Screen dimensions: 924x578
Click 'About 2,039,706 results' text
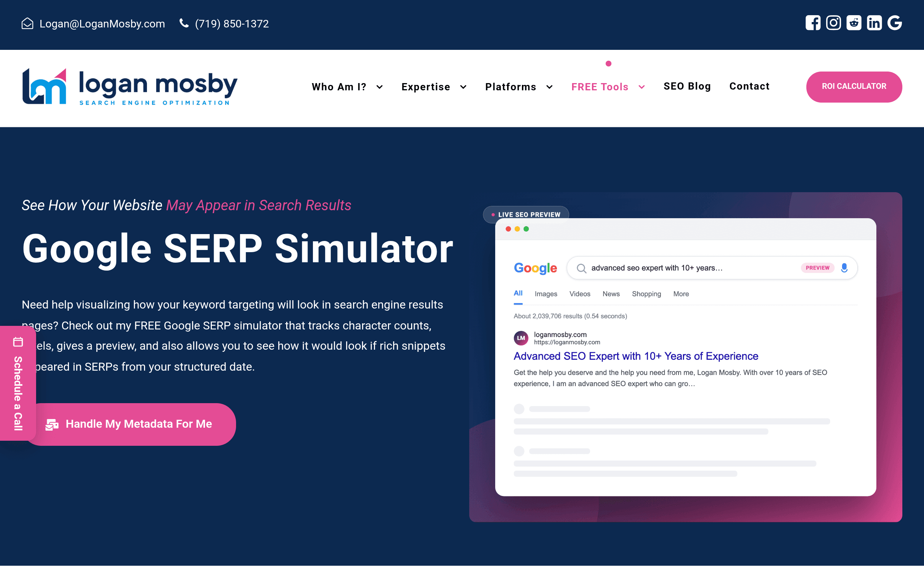pyautogui.click(x=570, y=316)
